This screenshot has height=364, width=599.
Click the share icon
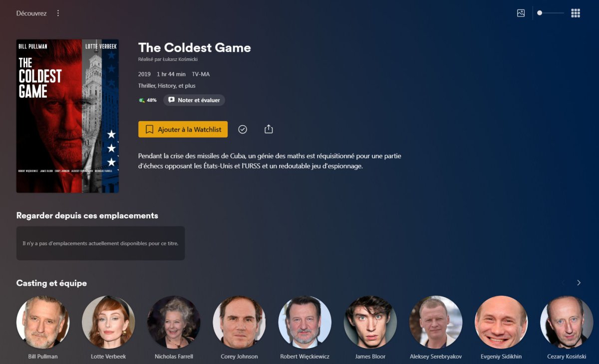pyautogui.click(x=269, y=129)
